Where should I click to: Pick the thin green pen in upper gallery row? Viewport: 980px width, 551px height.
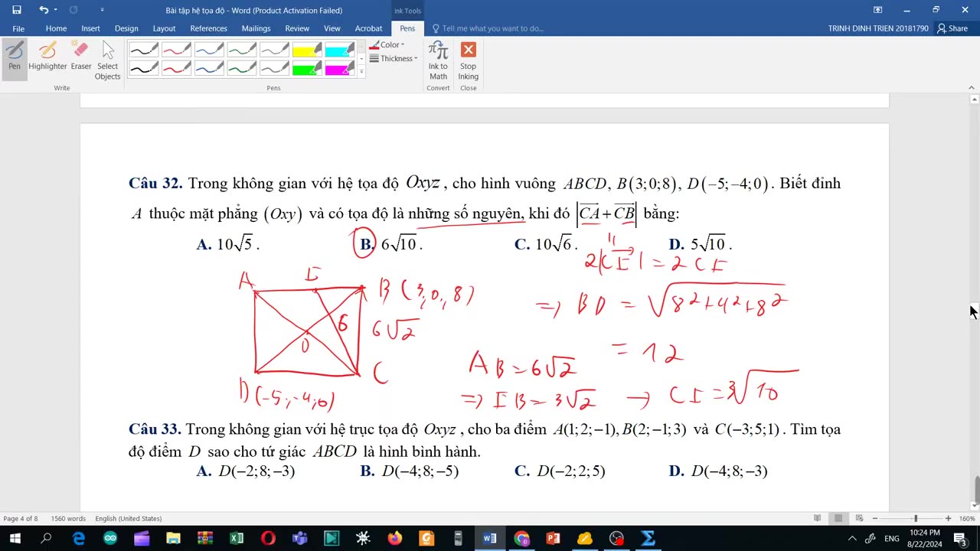pos(242,51)
